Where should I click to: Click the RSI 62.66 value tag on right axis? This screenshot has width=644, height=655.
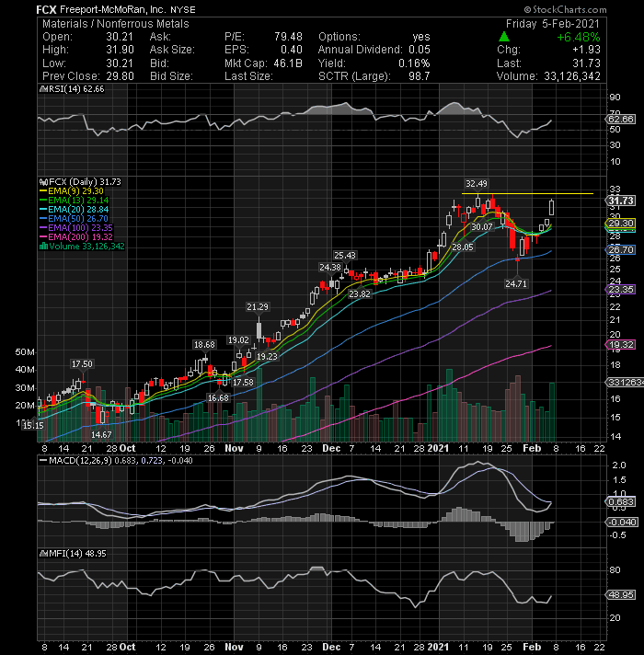620,119
